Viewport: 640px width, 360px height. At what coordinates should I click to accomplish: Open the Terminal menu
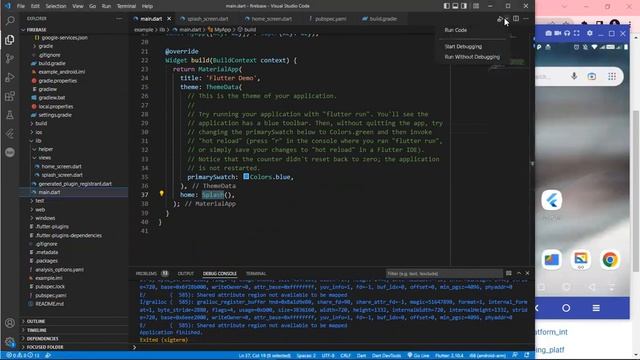[127, 6]
